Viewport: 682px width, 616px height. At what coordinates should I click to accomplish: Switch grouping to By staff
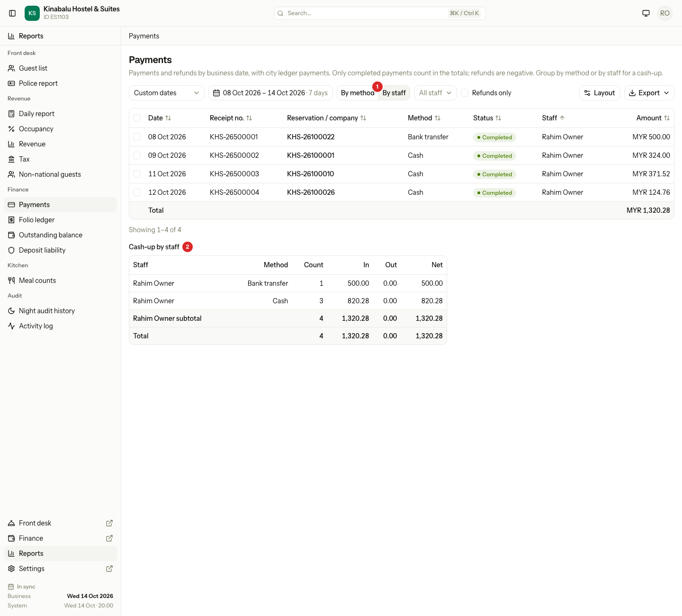tap(394, 93)
